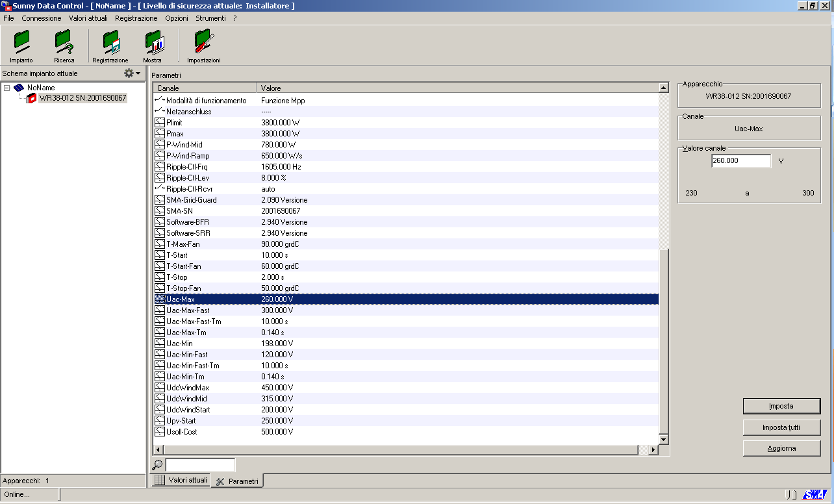Screen dimensions: 834x504
Task: Click the Ripple-Ctl-Rcvr switch icon
Action: click(160, 189)
